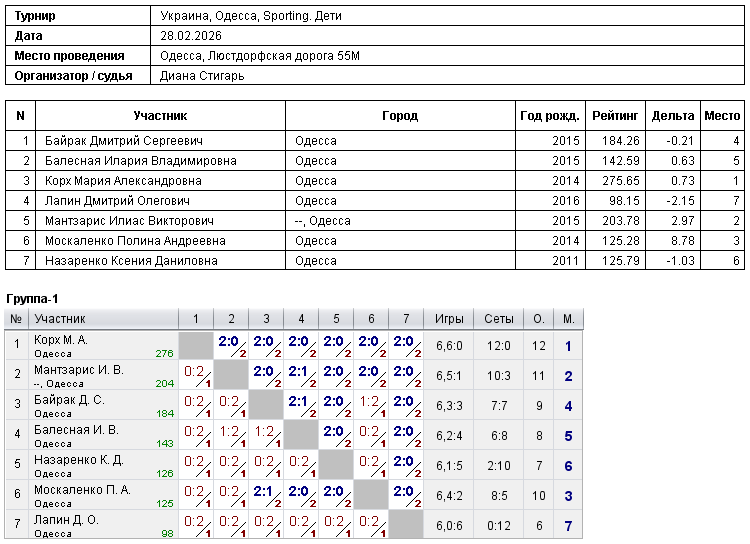
Task: Click the 'Игры' column header in Группа-1
Action: (449, 319)
